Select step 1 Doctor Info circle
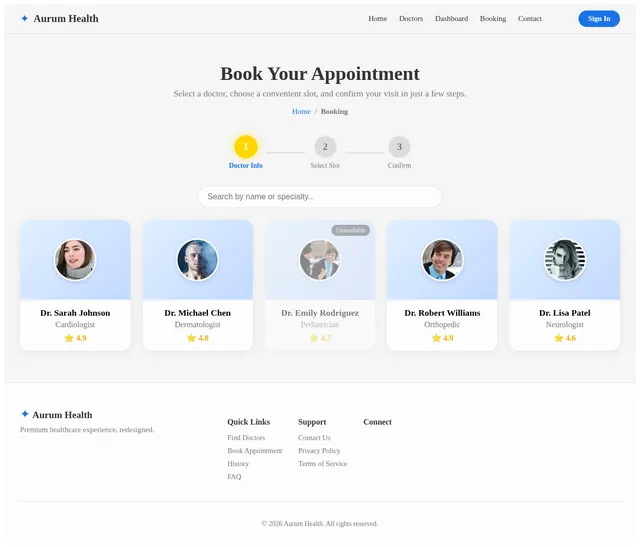This screenshot has width=640, height=547. [x=246, y=147]
